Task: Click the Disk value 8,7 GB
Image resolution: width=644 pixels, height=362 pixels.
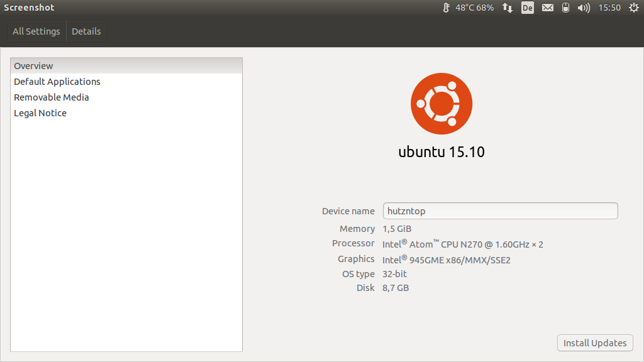Action: point(396,288)
